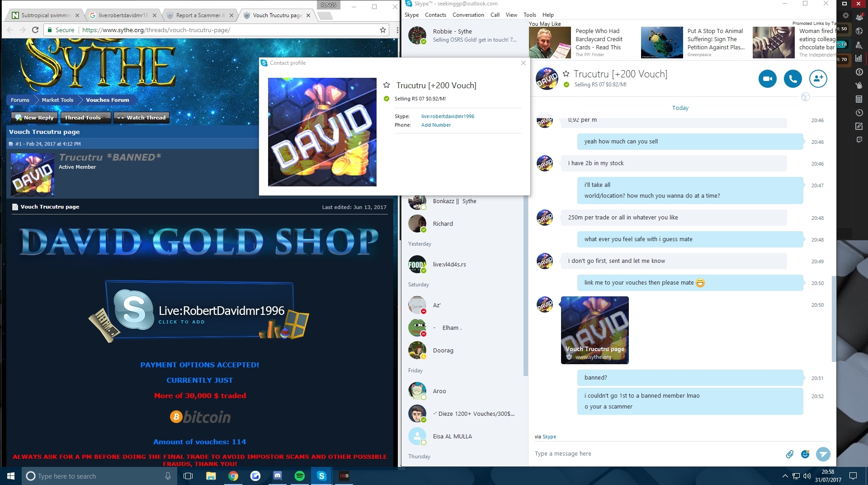
Task: Open the Call menu in Skype
Action: 495,15
